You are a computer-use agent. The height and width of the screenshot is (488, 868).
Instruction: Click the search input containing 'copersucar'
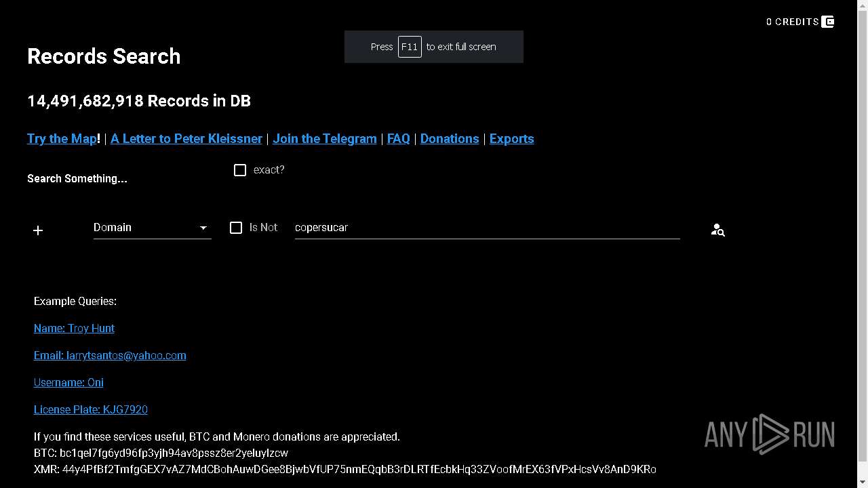(x=487, y=228)
